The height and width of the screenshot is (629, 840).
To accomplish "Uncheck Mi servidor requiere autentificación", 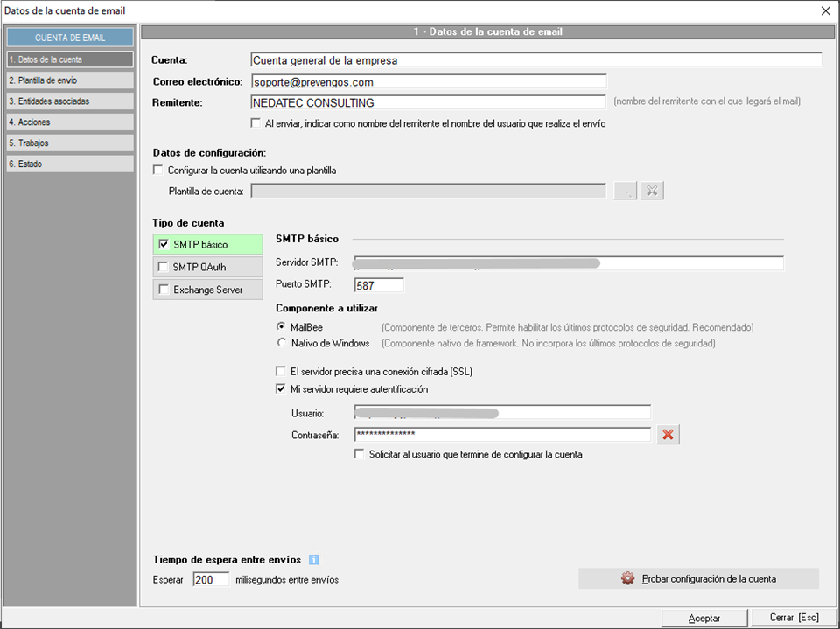I will point(281,389).
